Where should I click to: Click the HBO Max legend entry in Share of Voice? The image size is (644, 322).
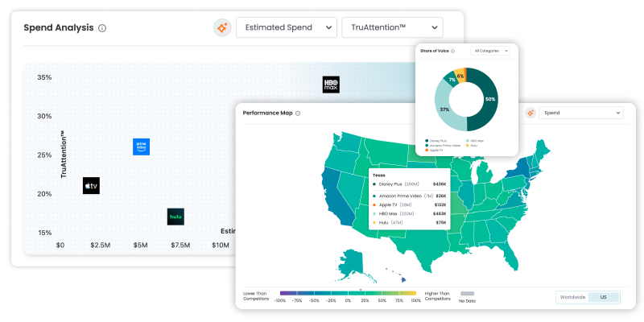click(x=475, y=141)
